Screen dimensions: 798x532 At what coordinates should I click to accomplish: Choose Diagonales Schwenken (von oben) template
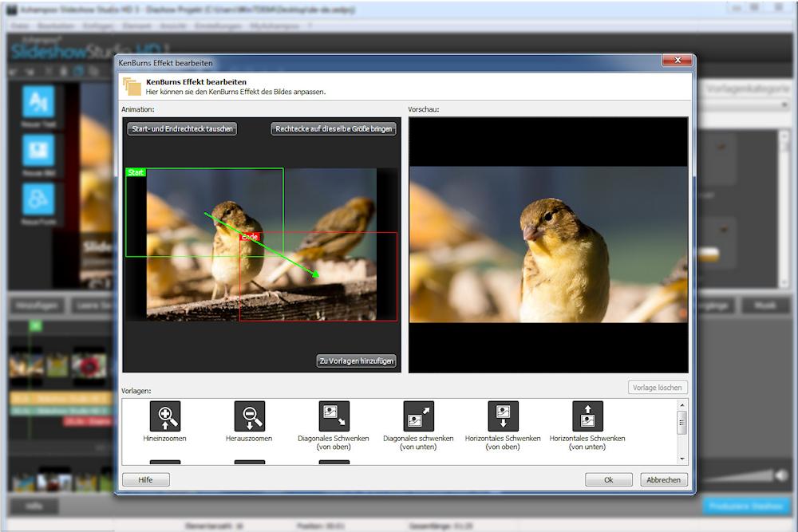coord(334,416)
